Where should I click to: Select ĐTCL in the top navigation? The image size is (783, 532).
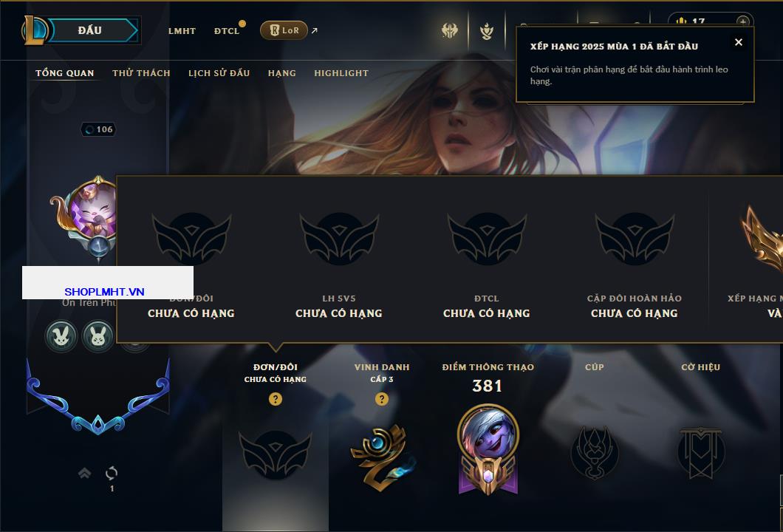click(x=227, y=31)
